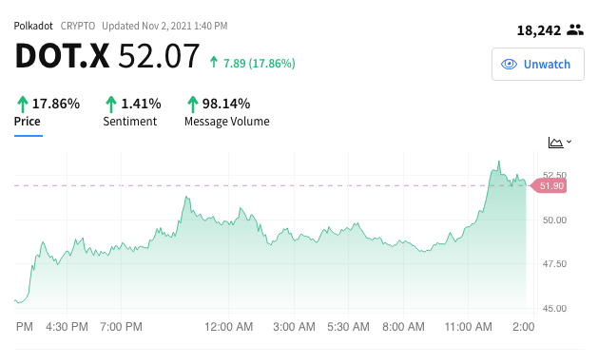Viewport: 598px width, 364px height.
Task: Click the area chart icon
Action: 555,143
